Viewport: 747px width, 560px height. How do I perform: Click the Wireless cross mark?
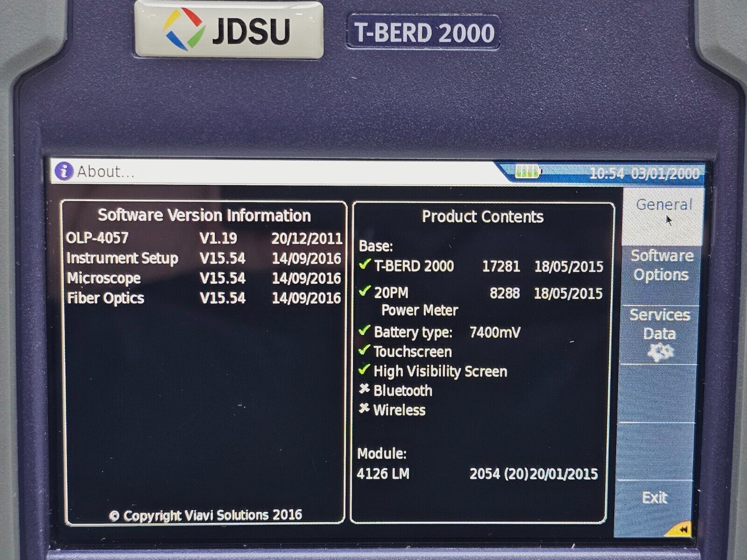(365, 409)
